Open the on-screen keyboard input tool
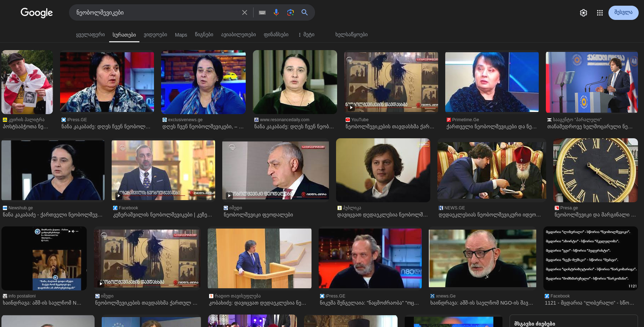This screenshot has width=644, height=327. click(262, 12)
